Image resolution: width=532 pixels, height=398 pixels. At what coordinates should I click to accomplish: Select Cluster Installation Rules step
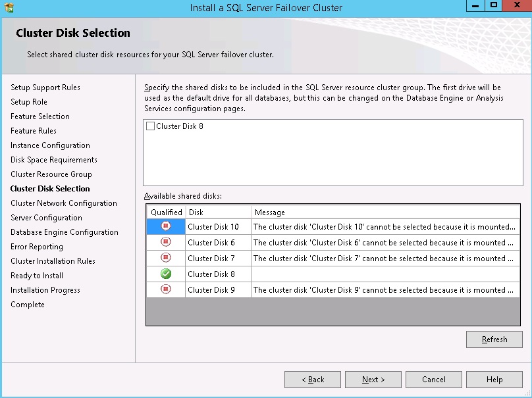tap(53, 261)
